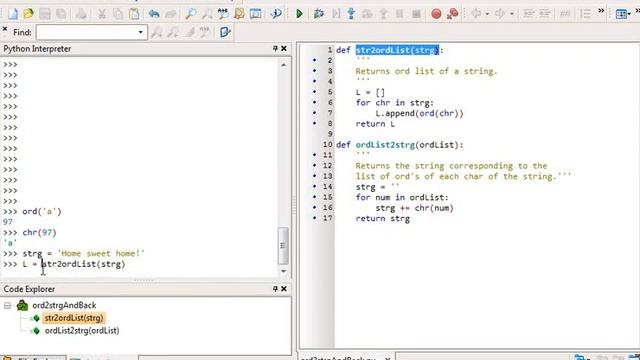Open the Find history dropdown arrow

tap(140, 32)
